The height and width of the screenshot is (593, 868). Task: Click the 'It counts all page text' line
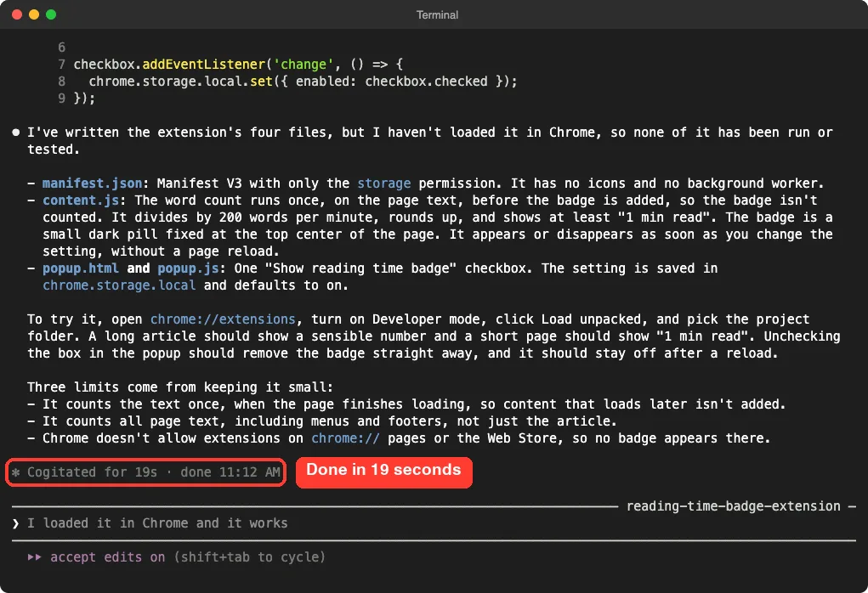[322, 421]
